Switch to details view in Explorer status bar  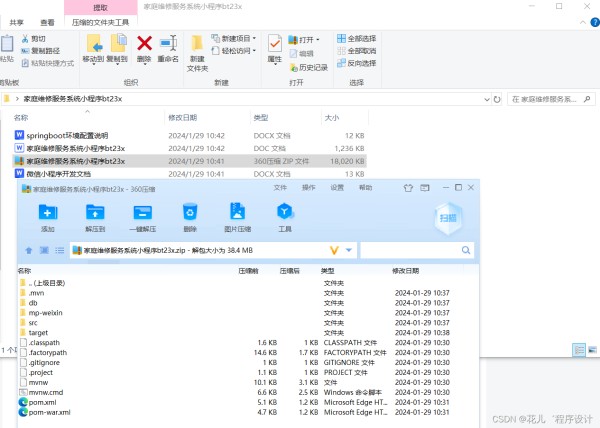pos(579,350)
